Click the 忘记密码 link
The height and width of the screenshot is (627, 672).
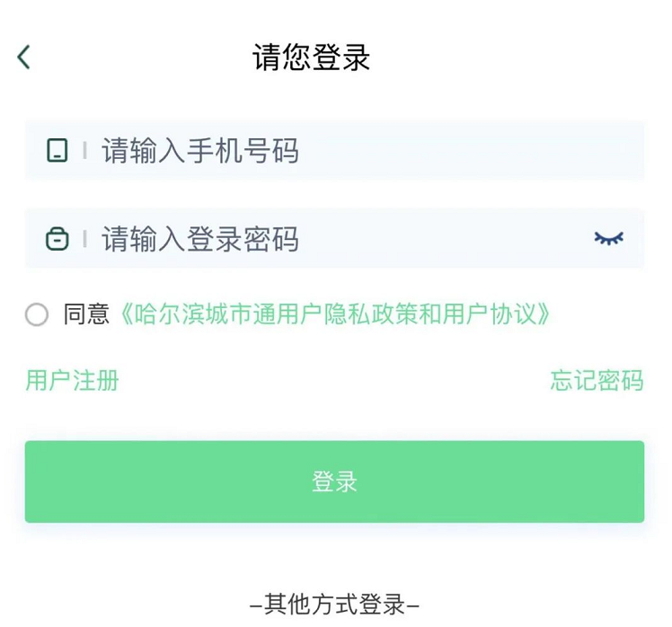pyautogui.click(x=597, y=380)
